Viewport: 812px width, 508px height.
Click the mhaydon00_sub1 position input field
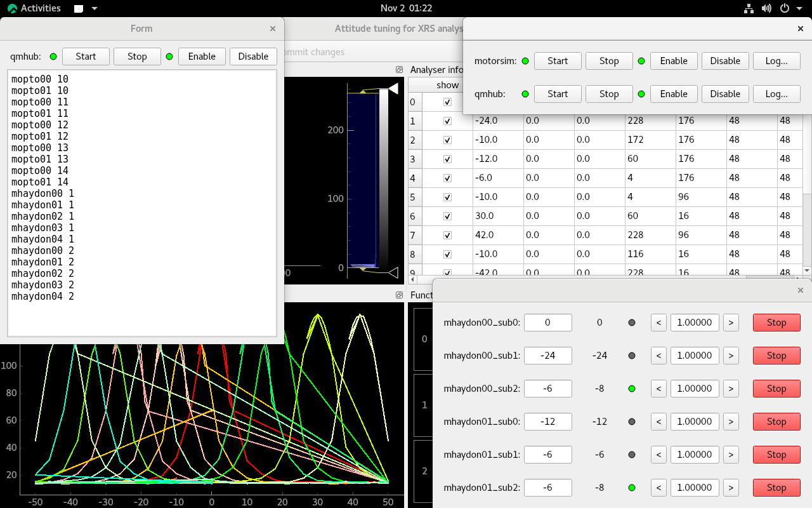(x=548, y=356)
